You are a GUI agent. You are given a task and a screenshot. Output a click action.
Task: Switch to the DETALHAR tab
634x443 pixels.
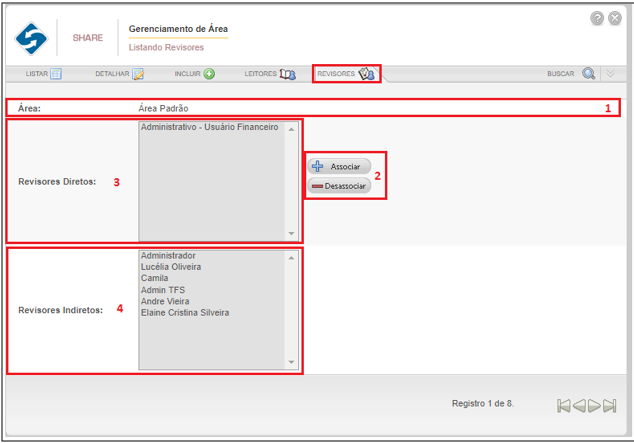120,74
